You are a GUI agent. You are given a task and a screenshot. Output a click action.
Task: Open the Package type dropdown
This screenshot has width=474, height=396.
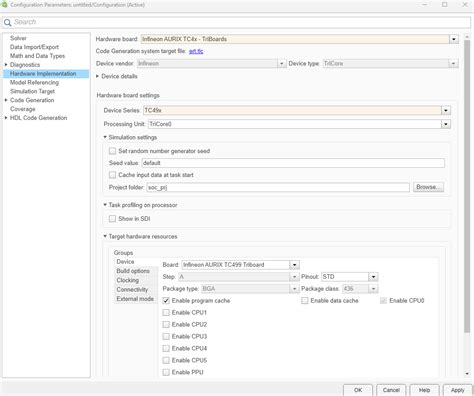(x=294, y=289)
